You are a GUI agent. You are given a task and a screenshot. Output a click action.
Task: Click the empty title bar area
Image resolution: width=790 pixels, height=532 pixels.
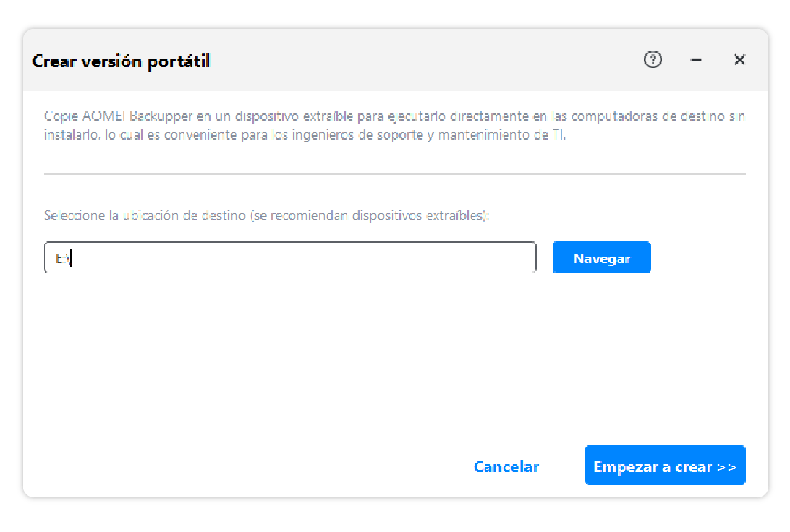(x=420, y=61)
